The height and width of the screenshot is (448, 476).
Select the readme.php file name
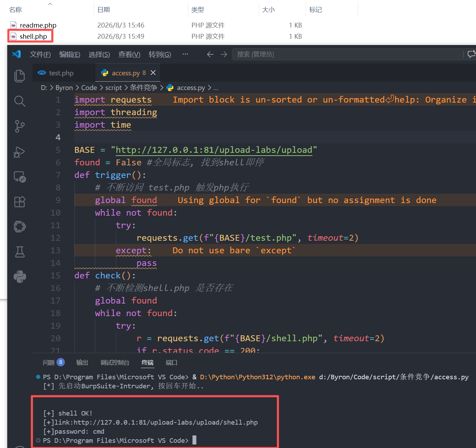[38, 25]
